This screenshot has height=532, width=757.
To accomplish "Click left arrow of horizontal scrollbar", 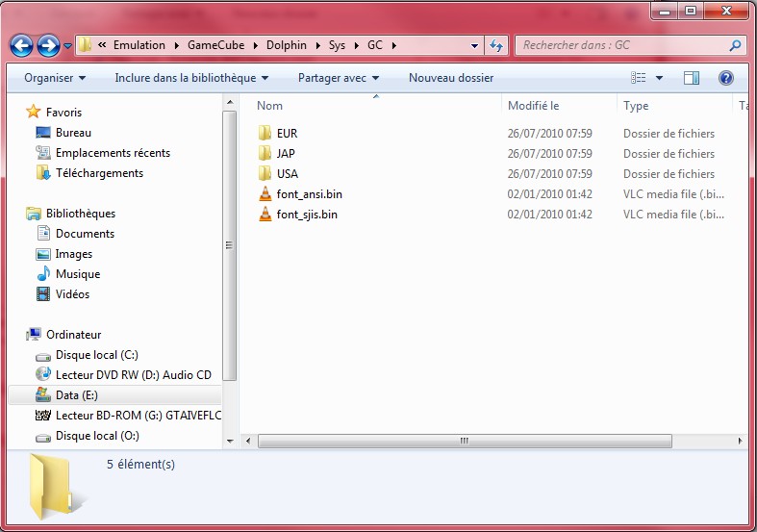I will 248,441.
